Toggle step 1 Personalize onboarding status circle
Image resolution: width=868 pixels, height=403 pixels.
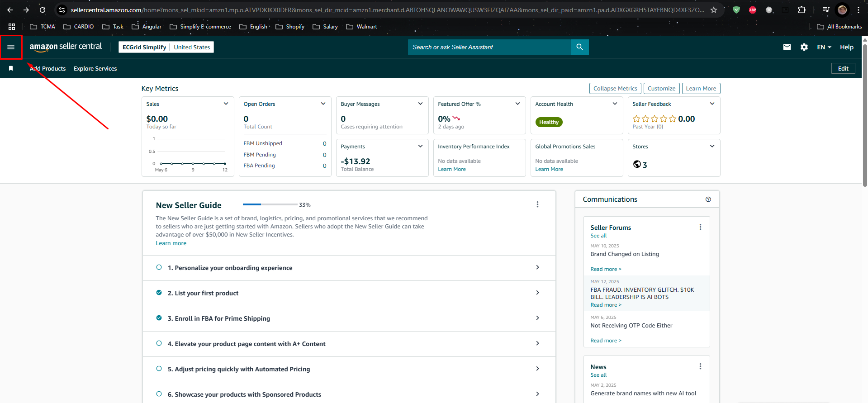[x=159, y=267]
